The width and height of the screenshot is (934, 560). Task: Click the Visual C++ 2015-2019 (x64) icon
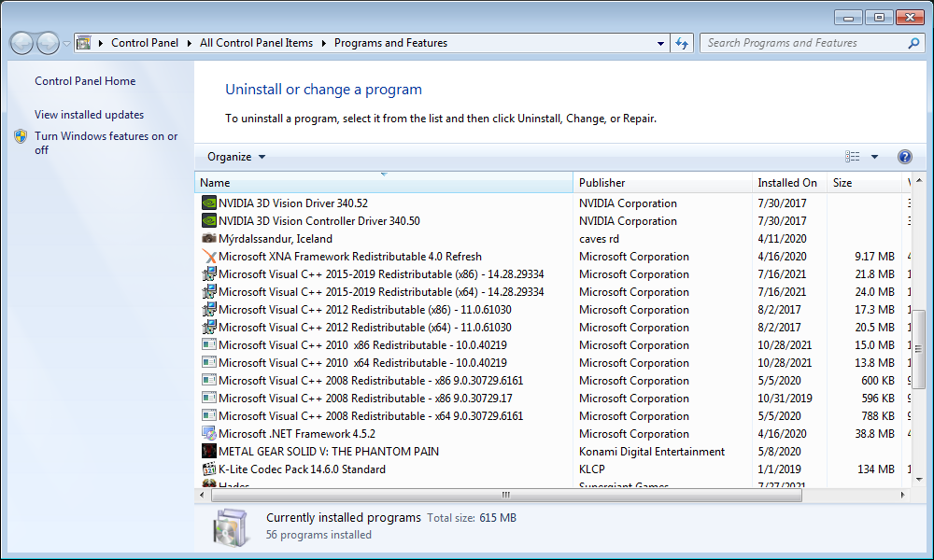208,292
